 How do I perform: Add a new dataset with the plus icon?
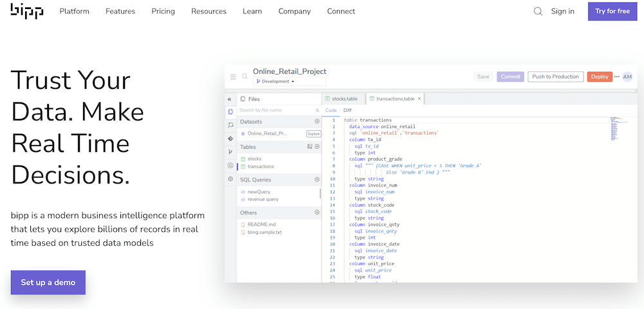point(317,122)
